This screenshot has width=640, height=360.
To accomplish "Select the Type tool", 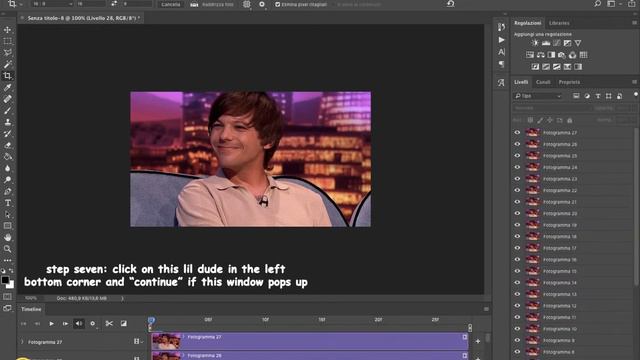I will (7, 203).
